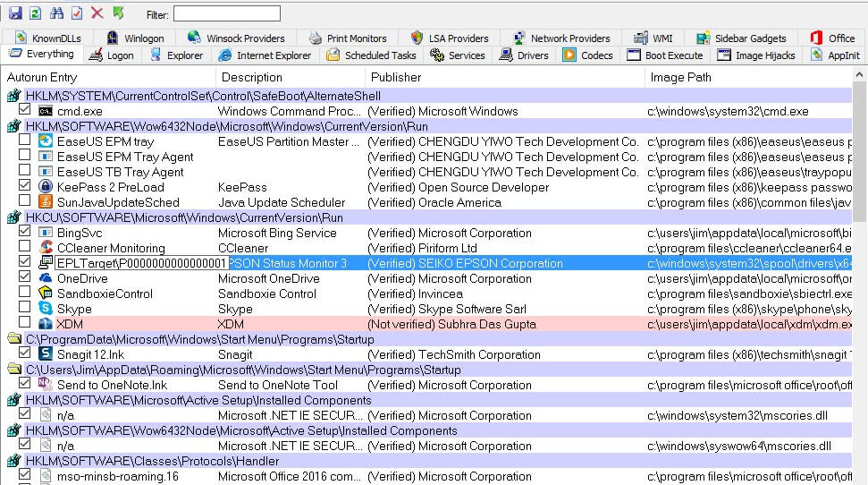This screenshot has height=485, width=868.
Task: Open the Office tab
Action: [x=832, y=38]
